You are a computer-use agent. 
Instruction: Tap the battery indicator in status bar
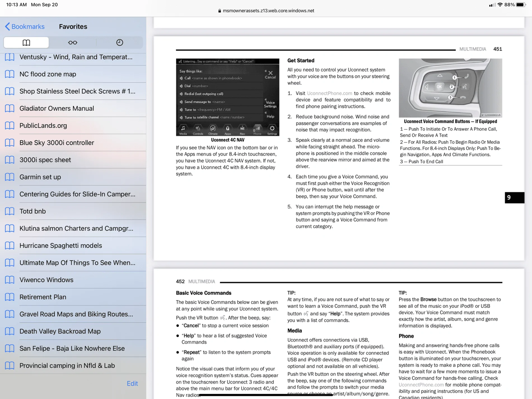coord(521,5)
